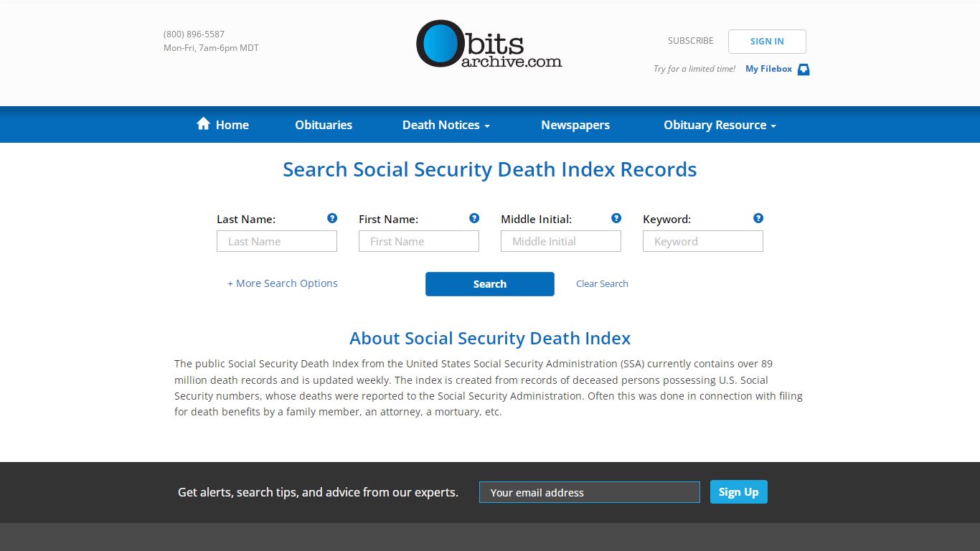
Task: Click the Home icon in the navigation bar
Action: point(203,123)
